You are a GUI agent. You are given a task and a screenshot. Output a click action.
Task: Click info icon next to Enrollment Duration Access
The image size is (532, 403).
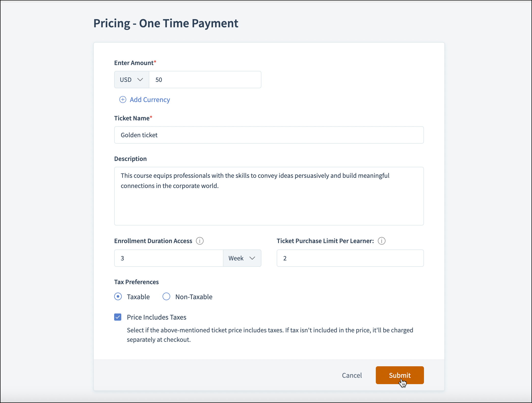click(199, 241)
